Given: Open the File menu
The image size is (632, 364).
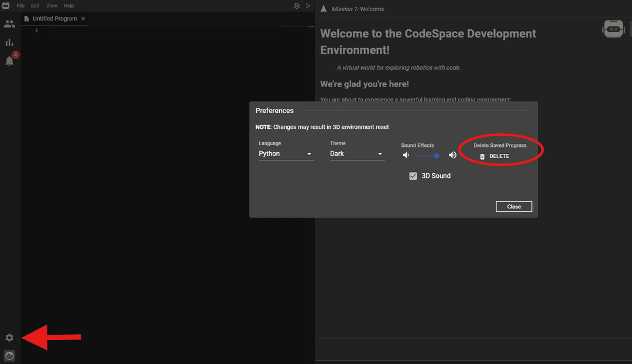Looking at the screenshot, I should [x=20, y=6].
